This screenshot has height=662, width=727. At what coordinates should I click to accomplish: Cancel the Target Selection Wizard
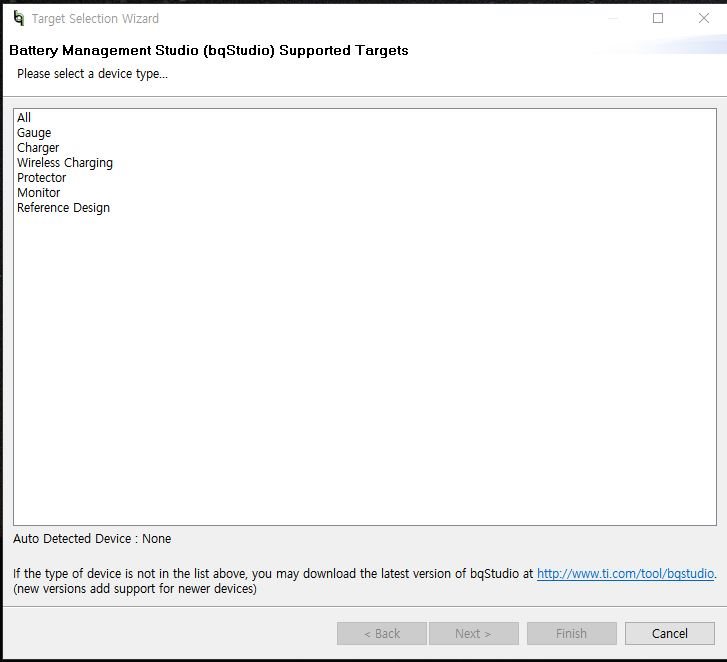(669, 633)
